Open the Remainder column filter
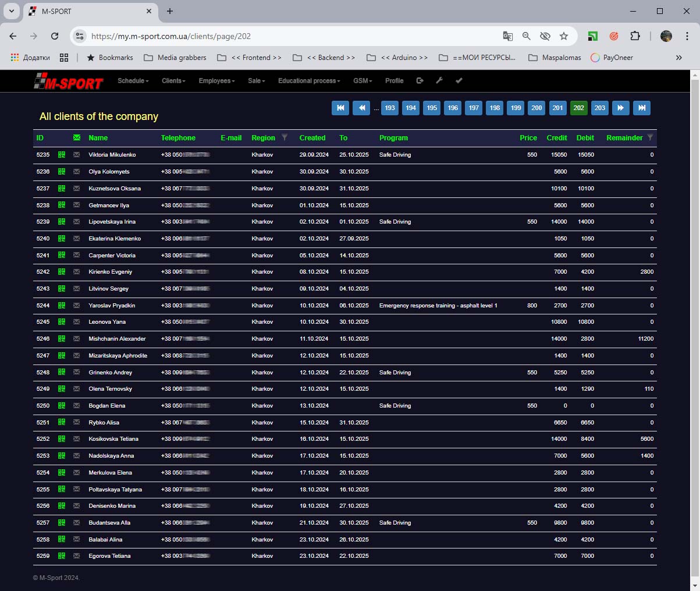700x591 pixels. 650,138
